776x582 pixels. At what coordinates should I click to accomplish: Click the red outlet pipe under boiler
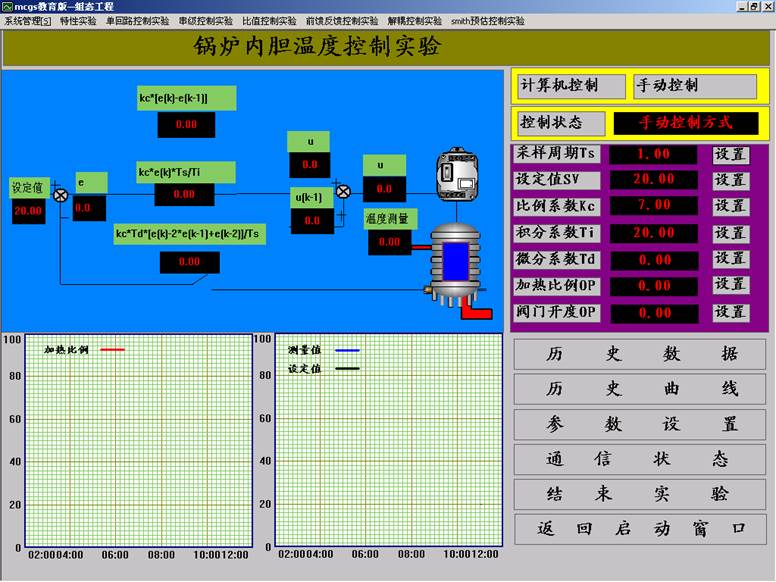coord(477,311)
